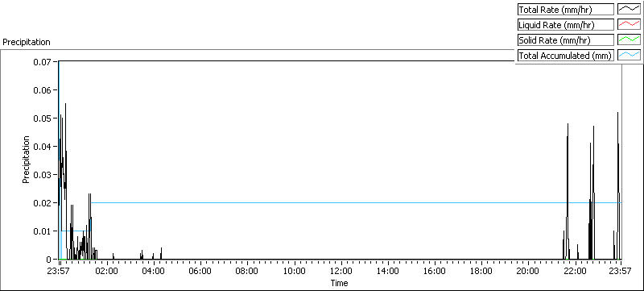Click the 0 y-axis minimum value

tap(49, 260)
